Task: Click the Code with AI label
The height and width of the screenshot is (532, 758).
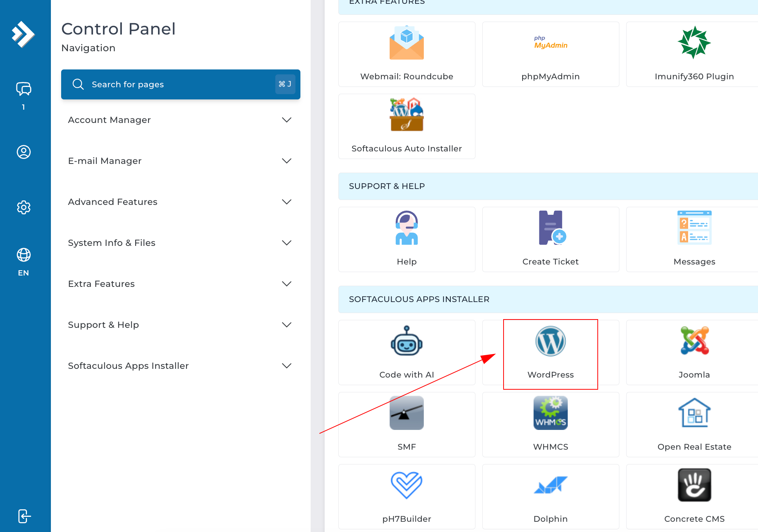Action: click(x=407, y=375)
